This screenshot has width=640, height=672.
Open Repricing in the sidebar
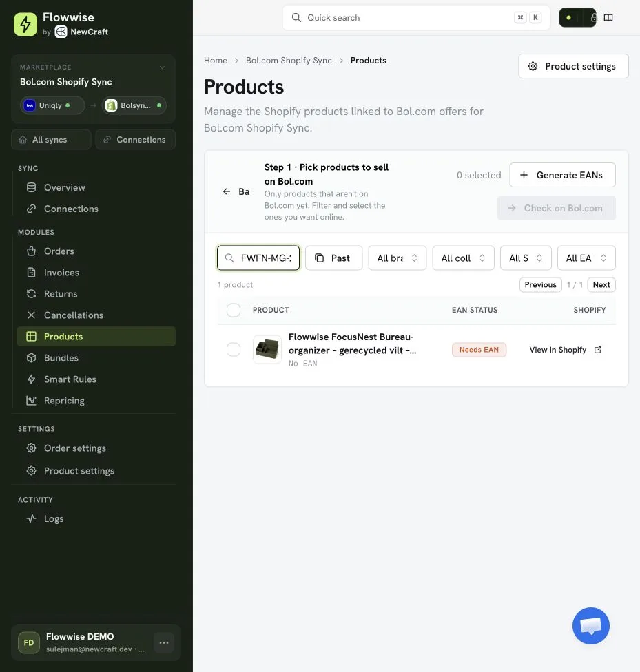[x=96, y=401]
